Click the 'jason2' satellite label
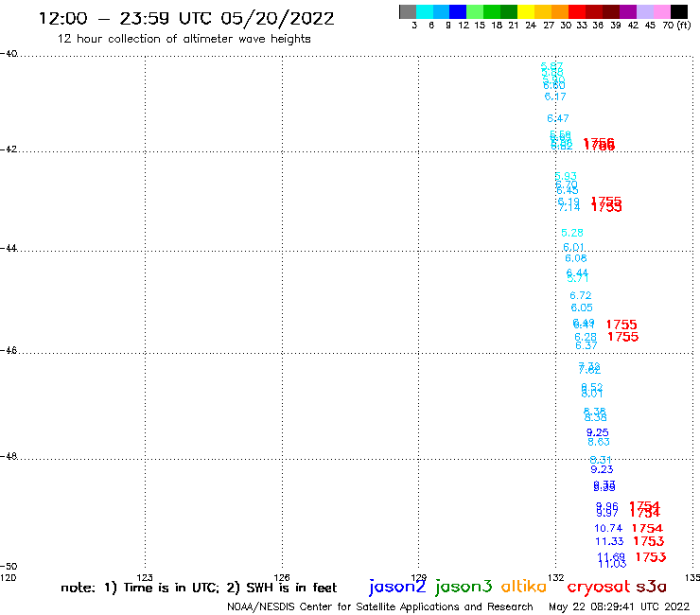 [397, 587]
